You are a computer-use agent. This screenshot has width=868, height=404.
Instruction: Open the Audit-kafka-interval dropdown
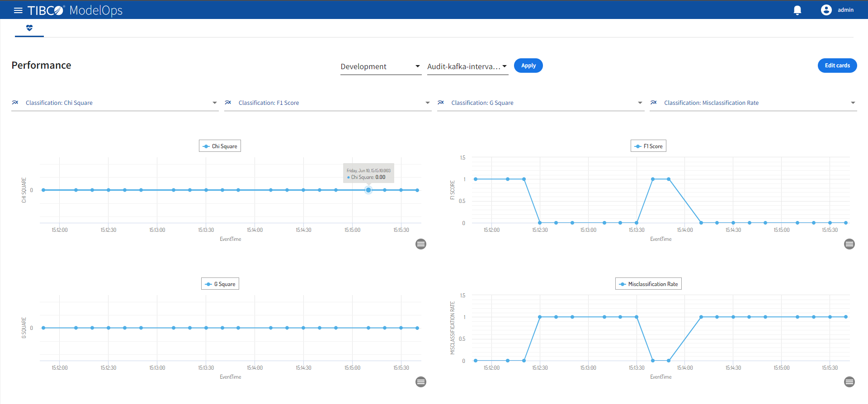[x=467, y=66]
